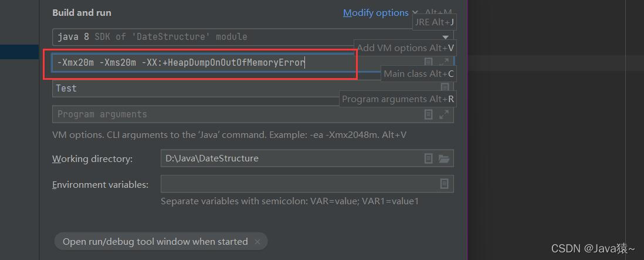
Task: Open Environment variables editor list icon
Action: 445,184
